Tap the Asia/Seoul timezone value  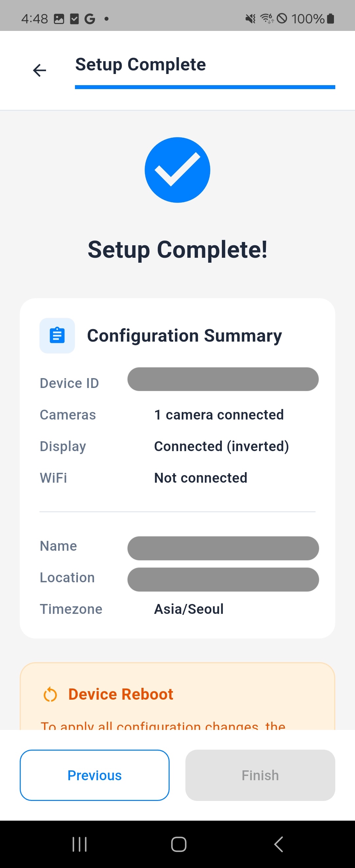click(x=189, y=609)
